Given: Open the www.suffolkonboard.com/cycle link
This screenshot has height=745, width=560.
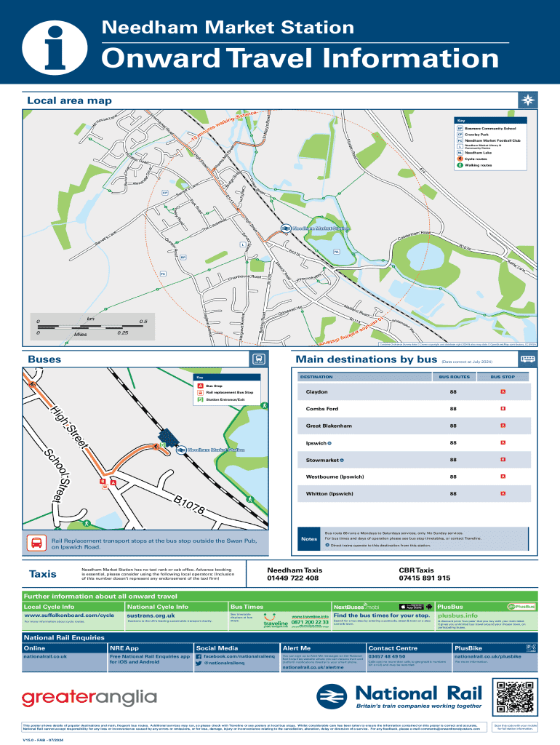Looking at the screenshot, I should 68,615.
